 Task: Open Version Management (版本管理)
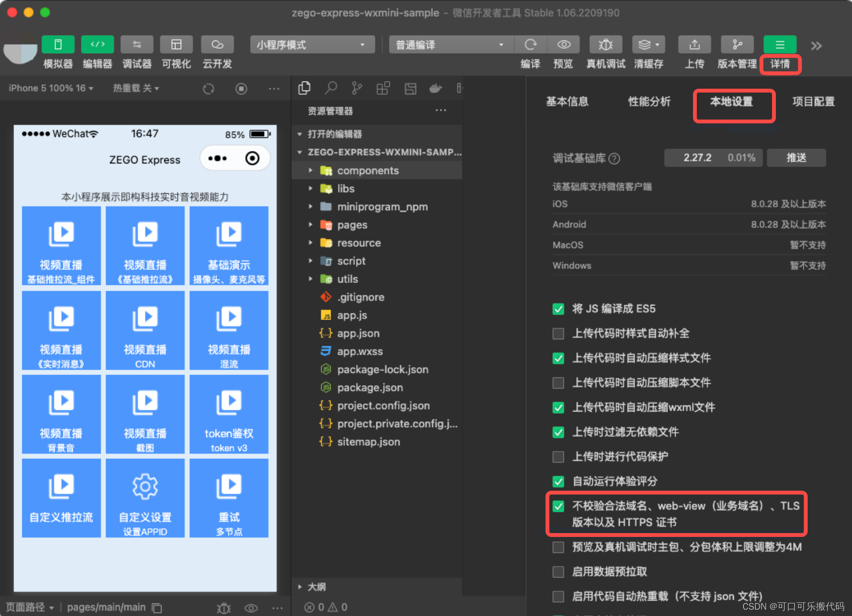(x=737, y=45)
